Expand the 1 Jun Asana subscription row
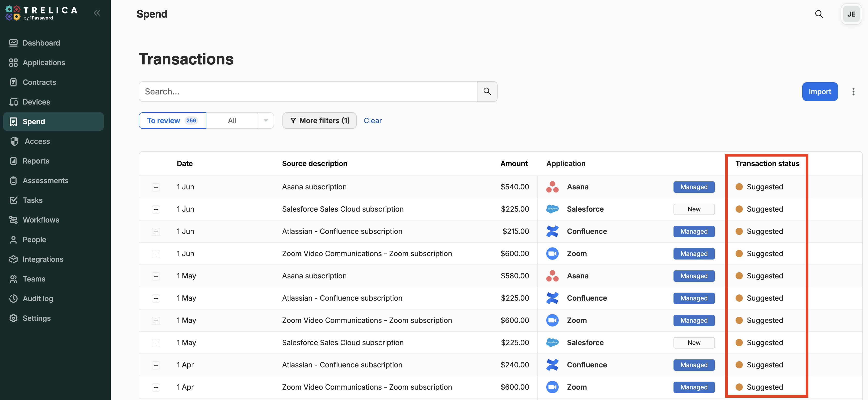The height and width of the screenshot is (400, 868). [x=156, y=187]
